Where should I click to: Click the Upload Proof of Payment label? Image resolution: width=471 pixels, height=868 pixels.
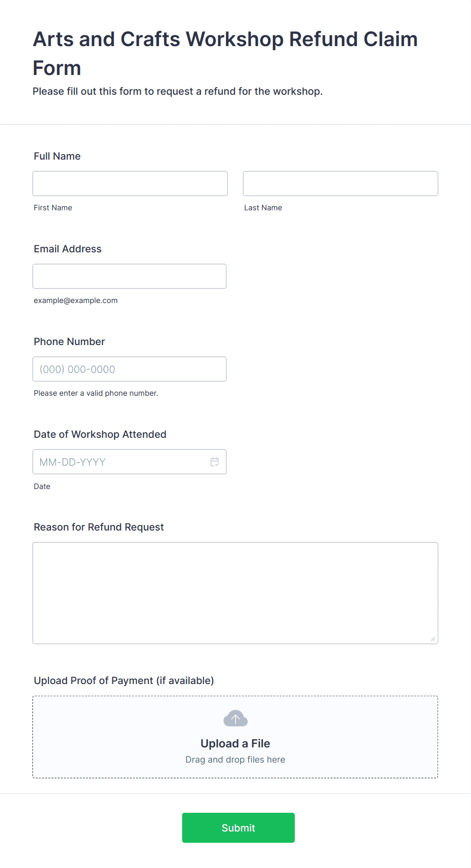(x=124, y=681)
